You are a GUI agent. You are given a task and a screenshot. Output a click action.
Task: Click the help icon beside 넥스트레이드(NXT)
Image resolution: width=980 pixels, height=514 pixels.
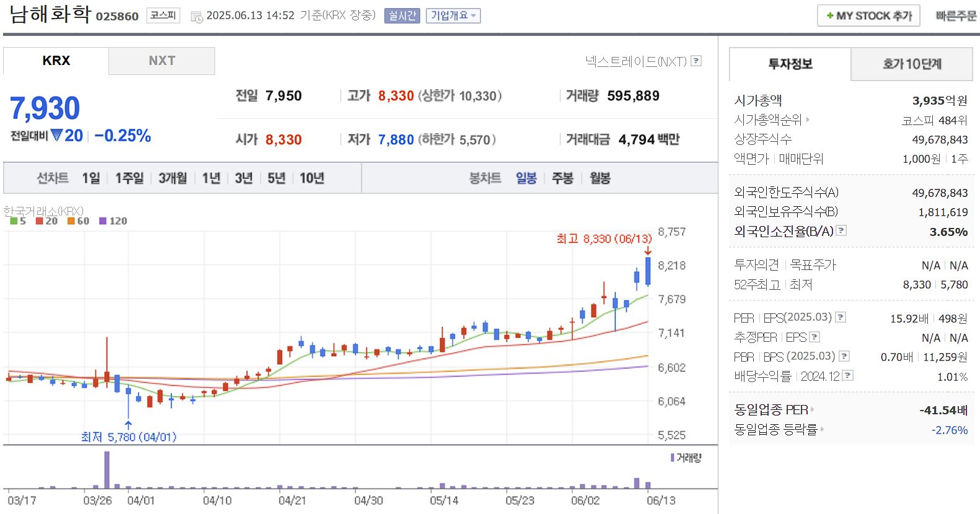pos(696,61)
